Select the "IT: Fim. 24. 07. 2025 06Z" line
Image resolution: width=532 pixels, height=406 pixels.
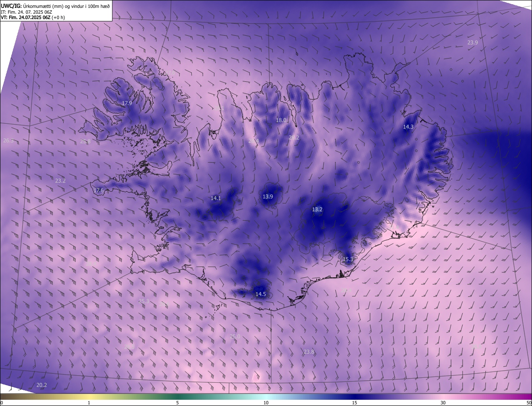coord(26,12)
